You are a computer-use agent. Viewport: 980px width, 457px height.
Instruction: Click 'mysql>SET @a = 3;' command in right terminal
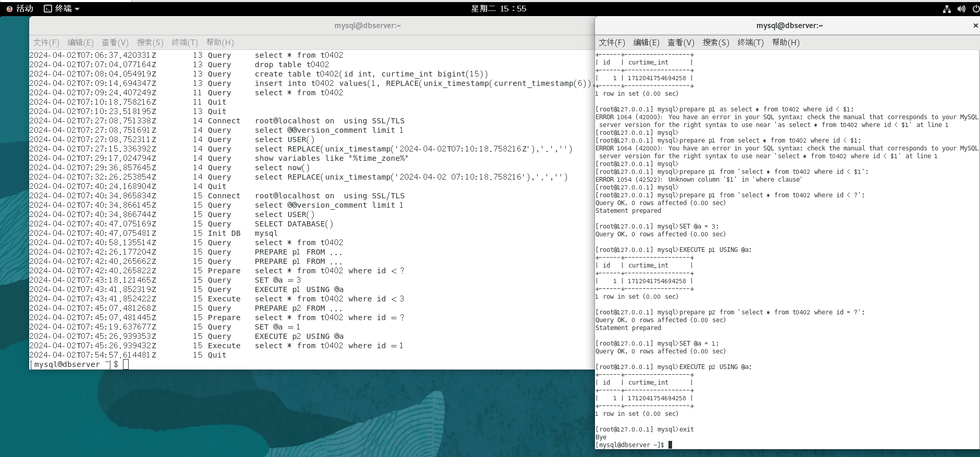point(688,226)
